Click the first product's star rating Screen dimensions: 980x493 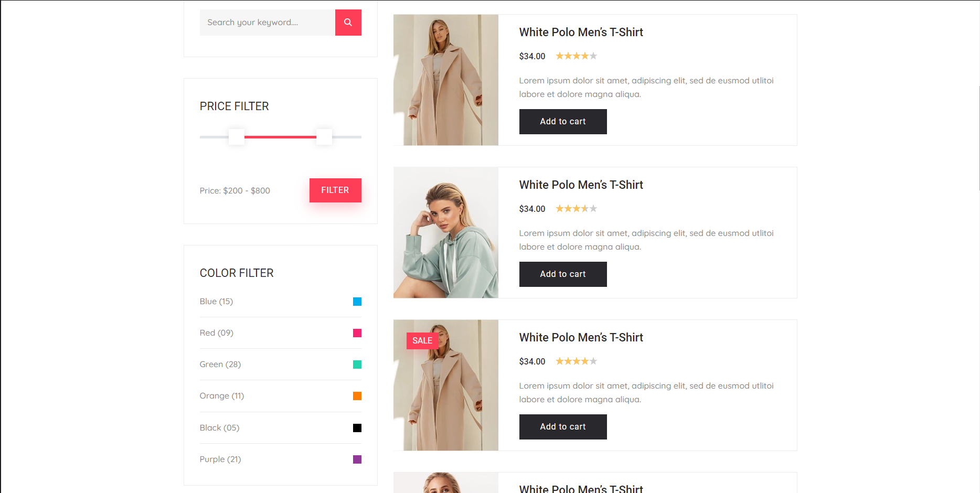[576, 56]
